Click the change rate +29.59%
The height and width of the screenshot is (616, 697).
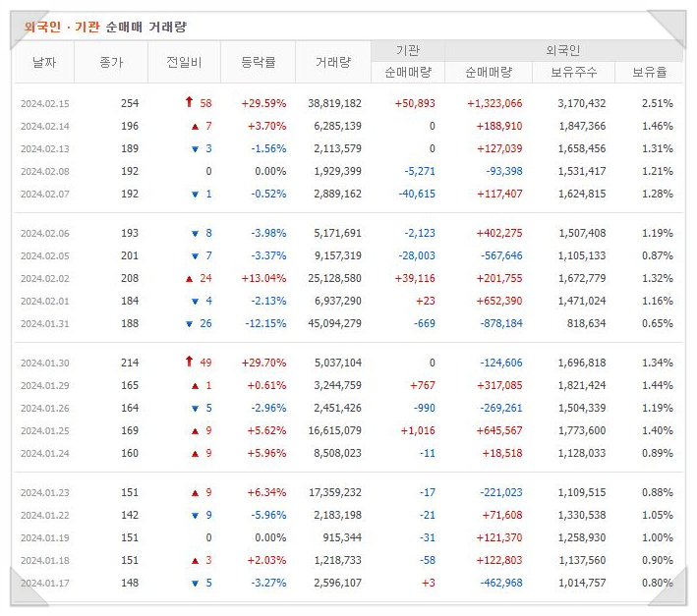[263, 103]
